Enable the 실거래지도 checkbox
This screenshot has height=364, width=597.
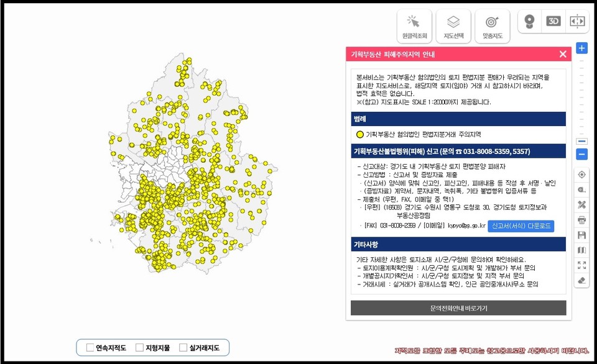[x=183, y=347]
